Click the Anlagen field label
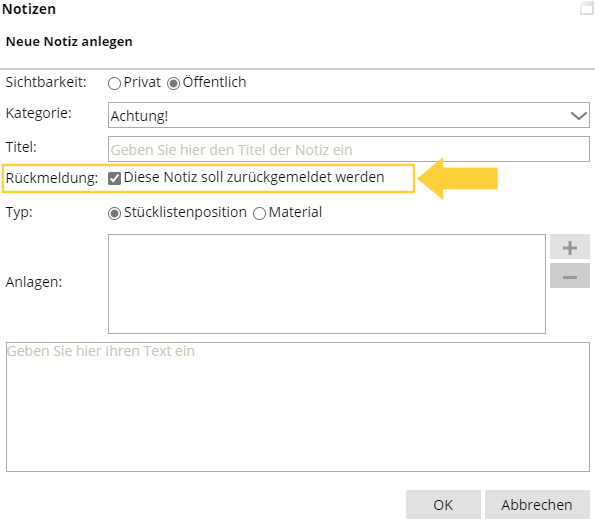Viewport: 595px width, 527px height. (x=34, y=282)
